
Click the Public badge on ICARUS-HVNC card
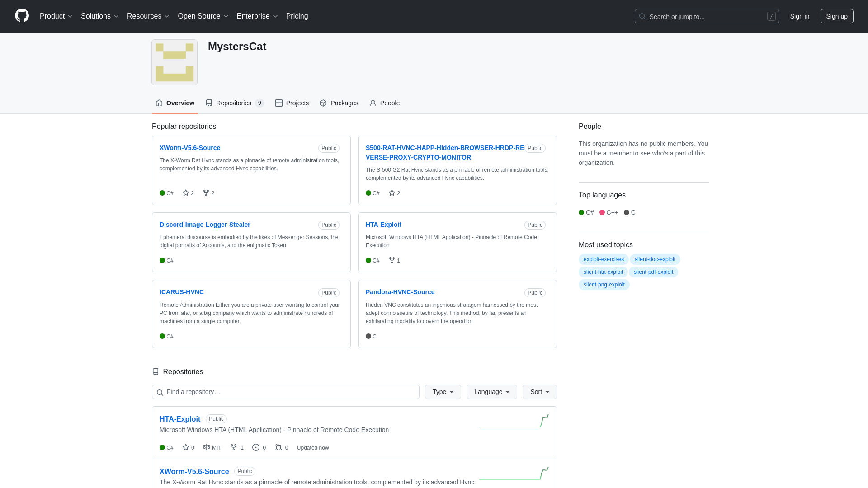point(329,293)
